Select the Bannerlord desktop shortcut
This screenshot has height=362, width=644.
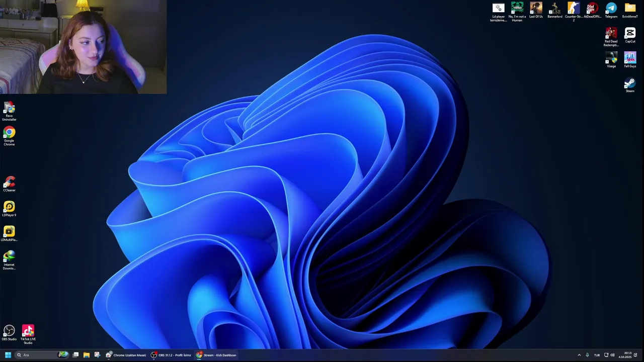555,11
